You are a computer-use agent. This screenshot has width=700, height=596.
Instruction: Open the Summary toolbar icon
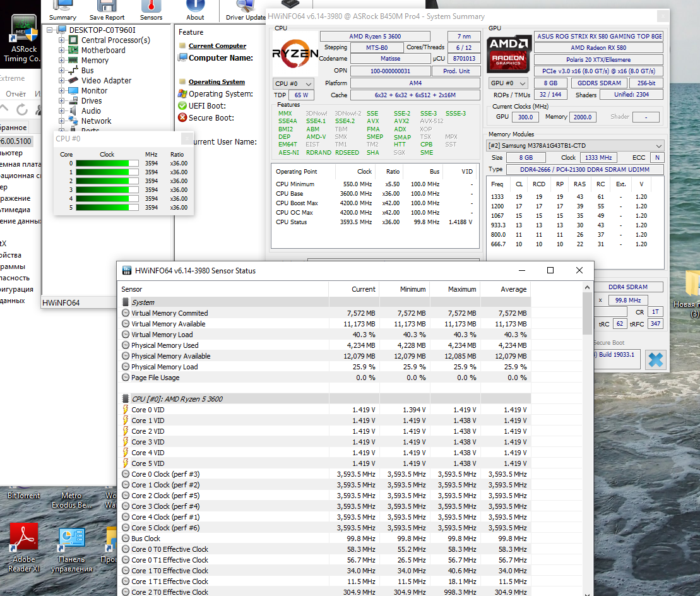click(62, 11)
